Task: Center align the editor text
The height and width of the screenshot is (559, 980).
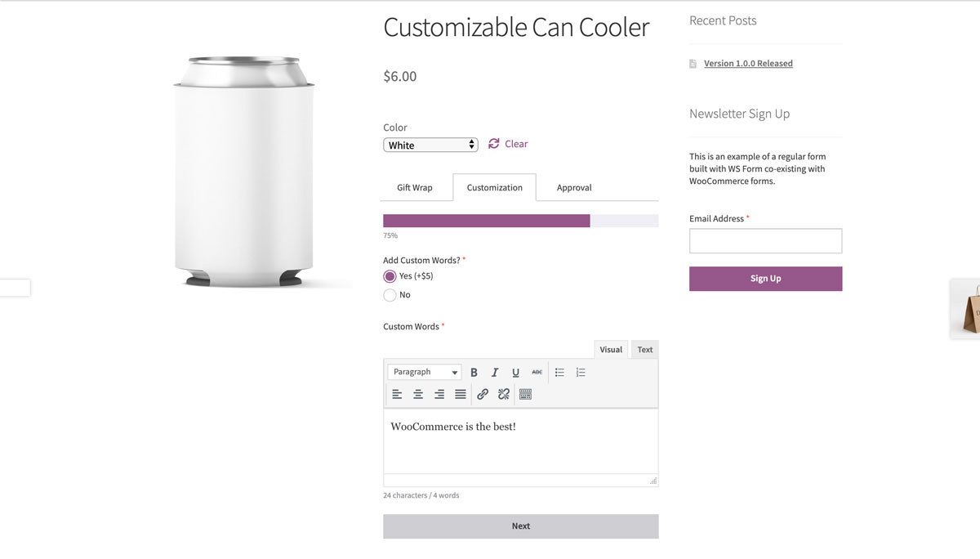Action: coord(418,394)
